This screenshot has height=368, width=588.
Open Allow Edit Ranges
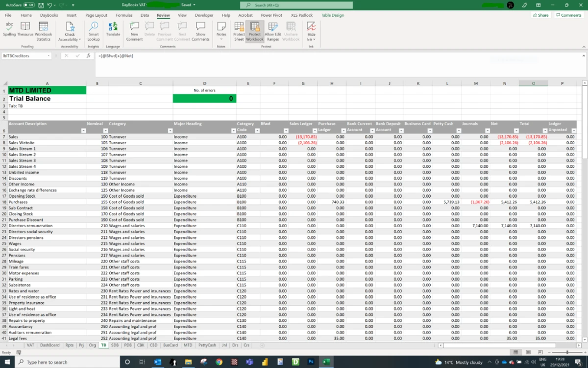(x=272, y=29)
